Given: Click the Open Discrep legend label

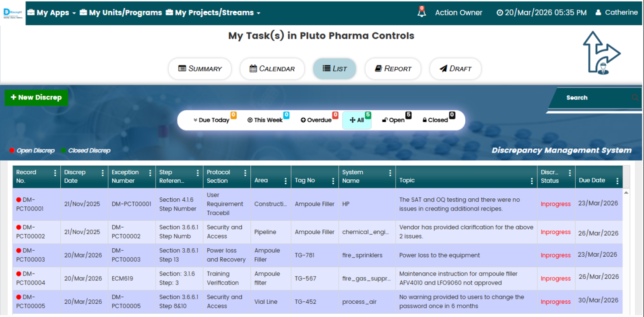Looking at the screenshot, I should click(35, 150).
